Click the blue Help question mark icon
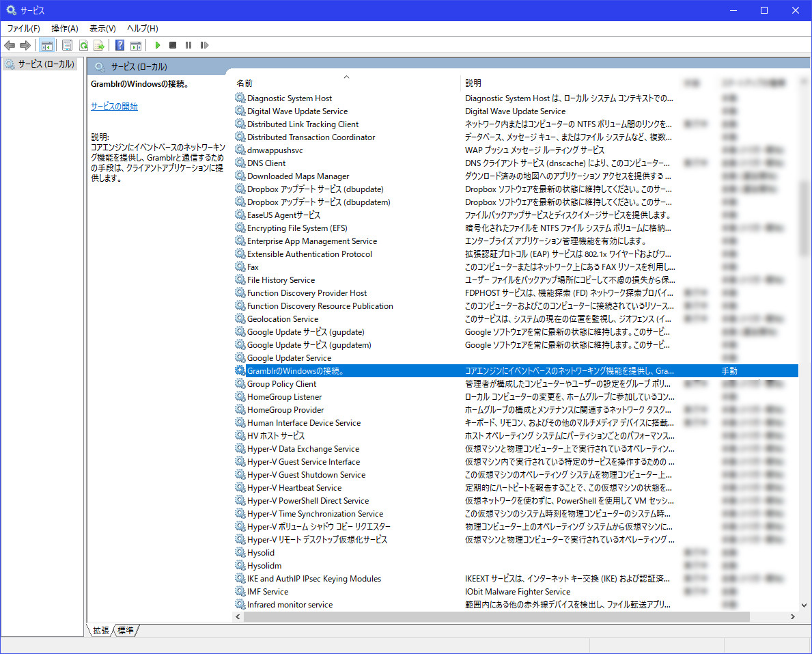 coord(120,45)
